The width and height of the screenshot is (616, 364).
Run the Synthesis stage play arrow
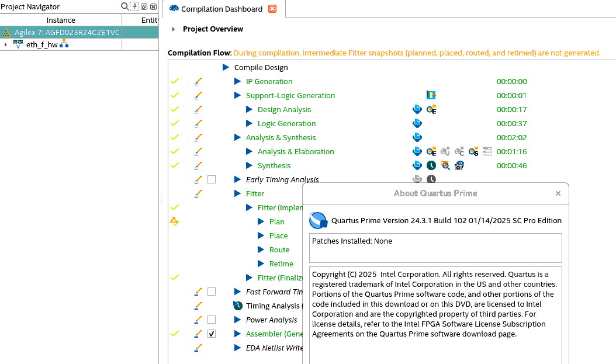pyautogui.click(x=250, y=166)
